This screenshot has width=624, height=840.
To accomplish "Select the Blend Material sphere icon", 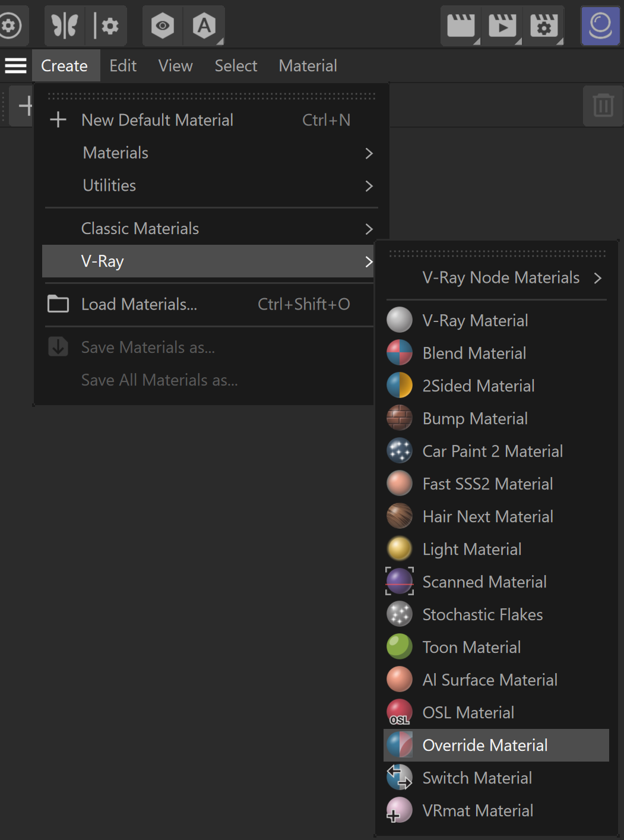I will [x=400, y=353].
